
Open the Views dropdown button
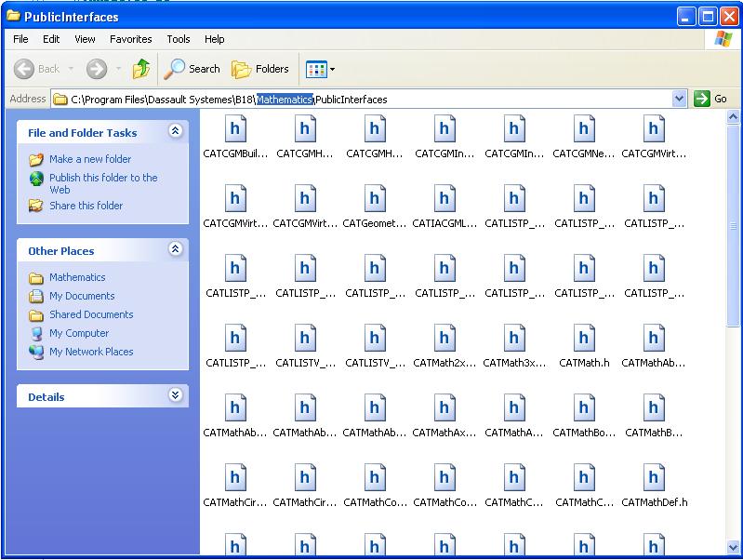click(320, 69)
